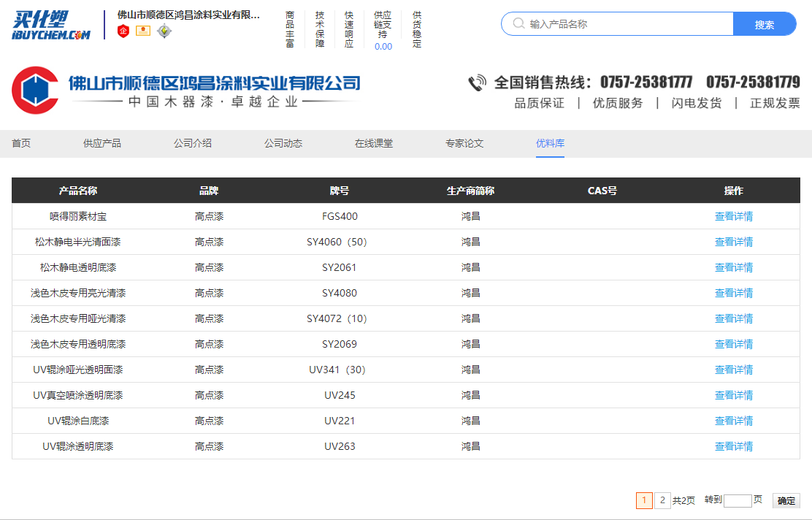
Task: Click the diamond-shaped medal badge icon
Action: pyautogui.click(x=164, y=31)
